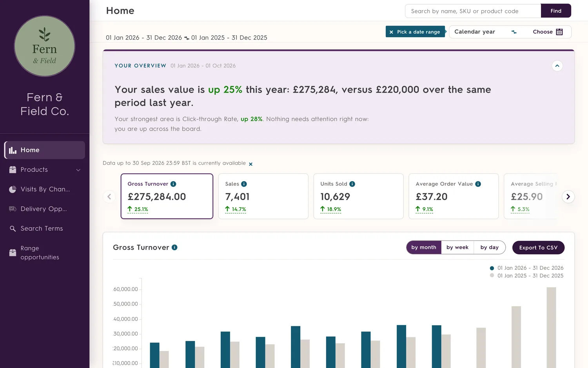This screenshot has width=588, height=368.
Task: Select the Sales metric card
Action: 263,196
